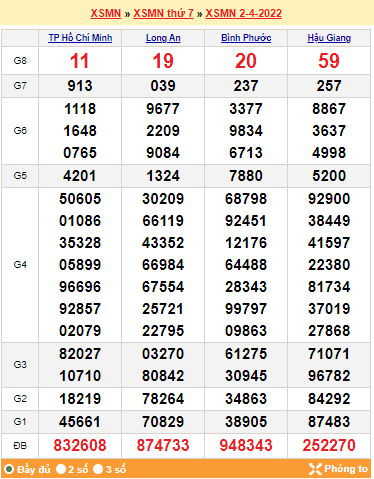The height and width of the screenshot is (479, 374).
Task: Select the 3 số radio option
Action: (x=98, y=469)
